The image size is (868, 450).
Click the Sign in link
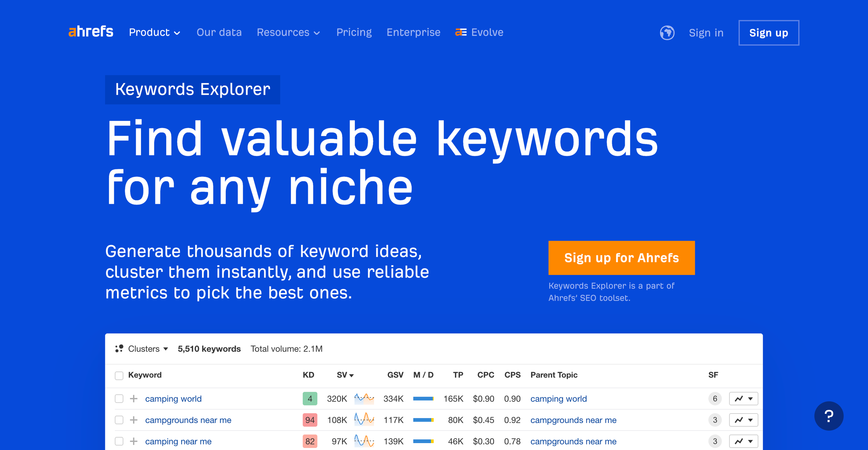706,33
